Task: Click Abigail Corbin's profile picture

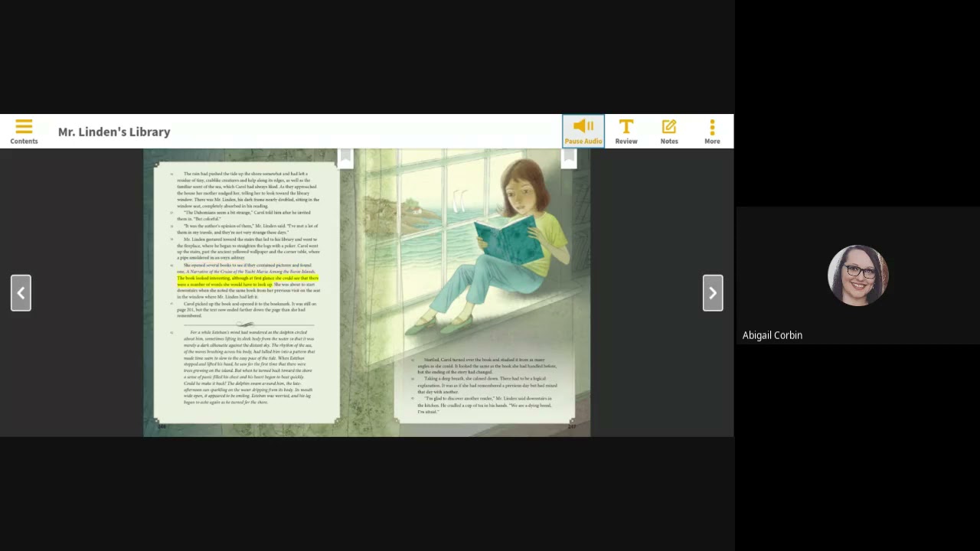Action: 857,275
